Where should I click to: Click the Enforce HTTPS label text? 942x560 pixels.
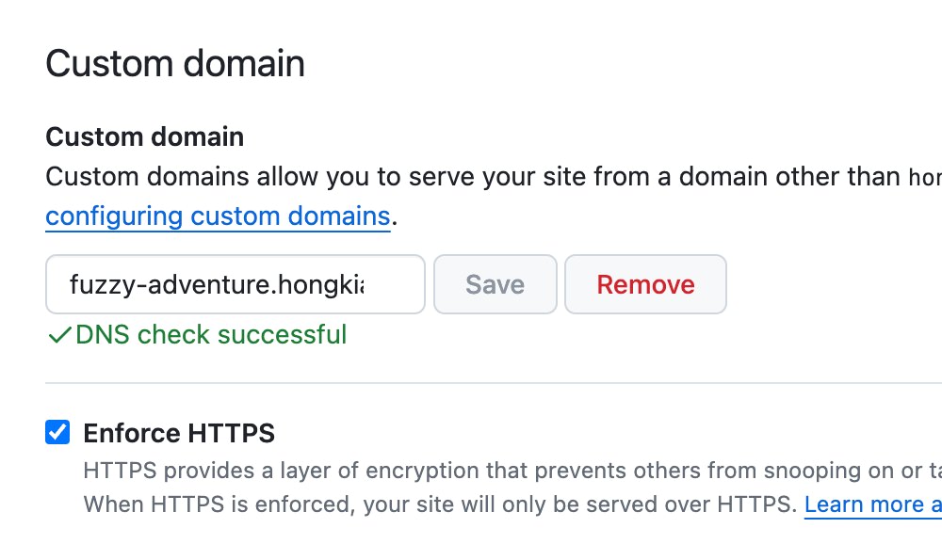pos(179,433)
